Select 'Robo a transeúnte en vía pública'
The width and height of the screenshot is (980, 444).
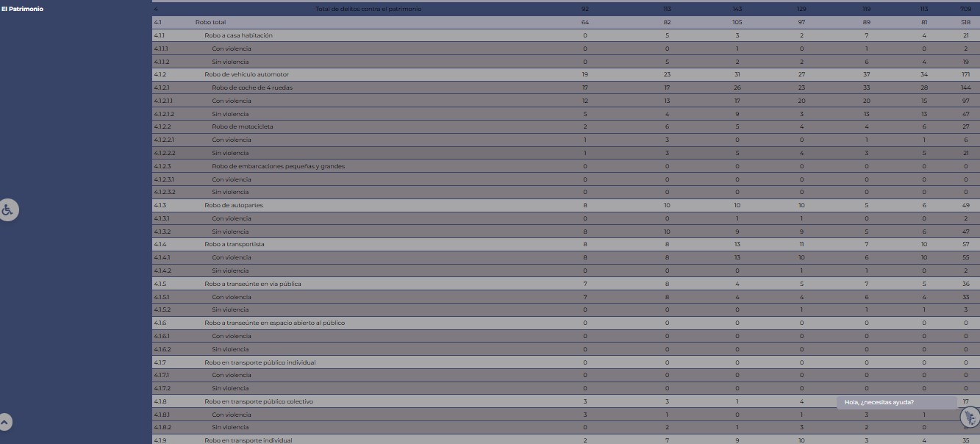[x=252, y=284]
